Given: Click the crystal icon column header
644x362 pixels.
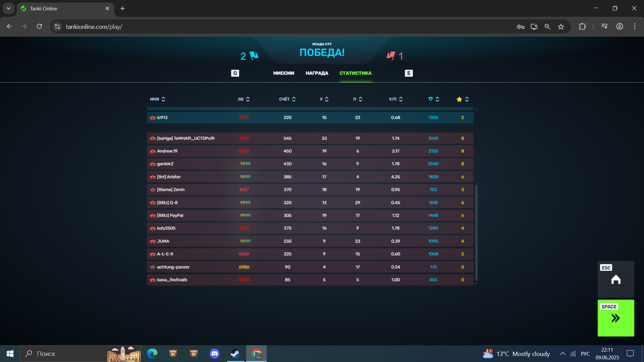Looking at the screenshot, I should point(431,100).
